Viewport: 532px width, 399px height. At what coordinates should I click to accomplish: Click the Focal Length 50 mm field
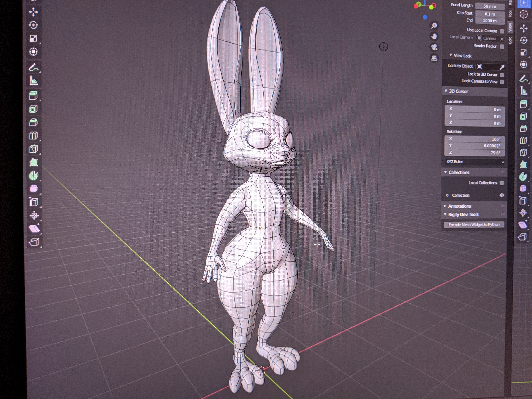click(x=490, y=6)
